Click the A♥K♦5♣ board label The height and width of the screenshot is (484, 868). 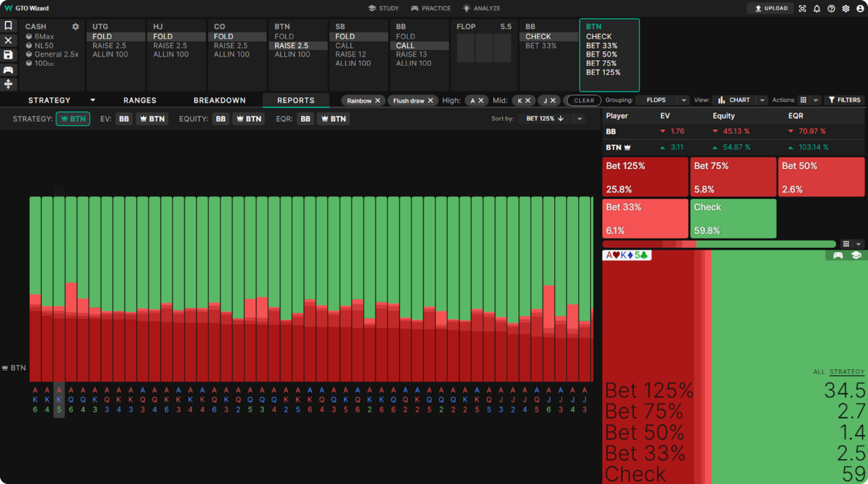(627, 255)
